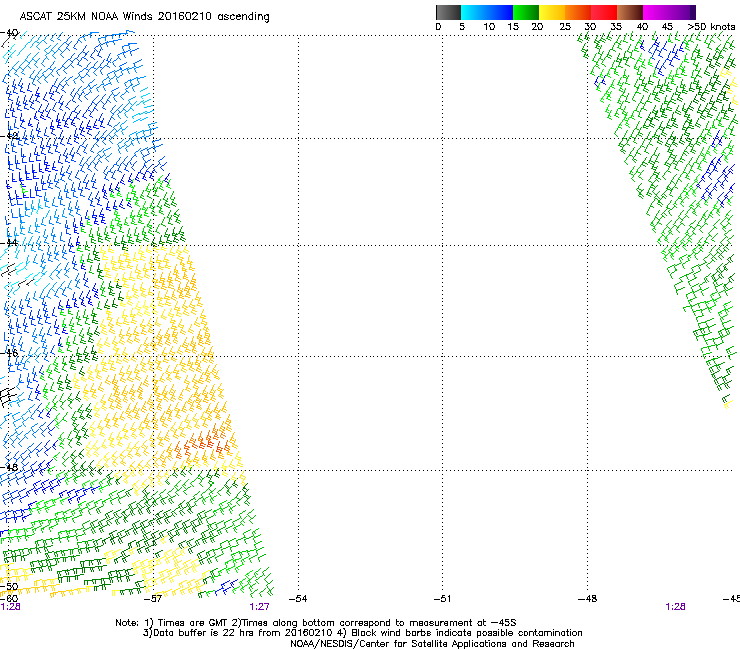Screen dimensions: 740x650
Task: Select the green 15-20 knots color segment
Action: 526,12
